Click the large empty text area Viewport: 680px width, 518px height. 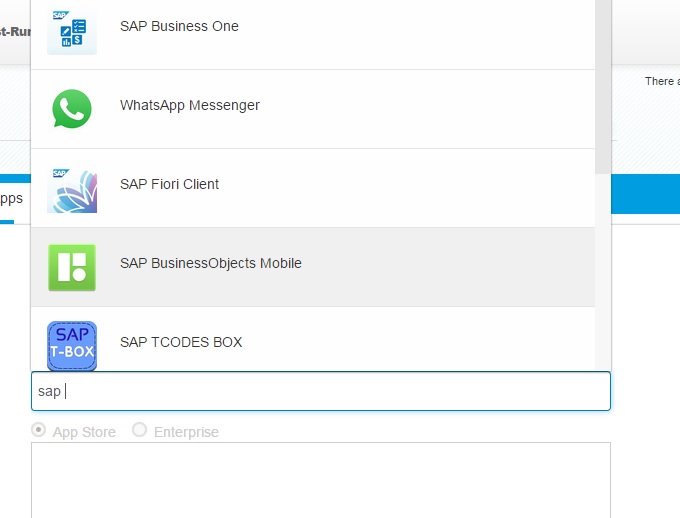tap(320, 480)
